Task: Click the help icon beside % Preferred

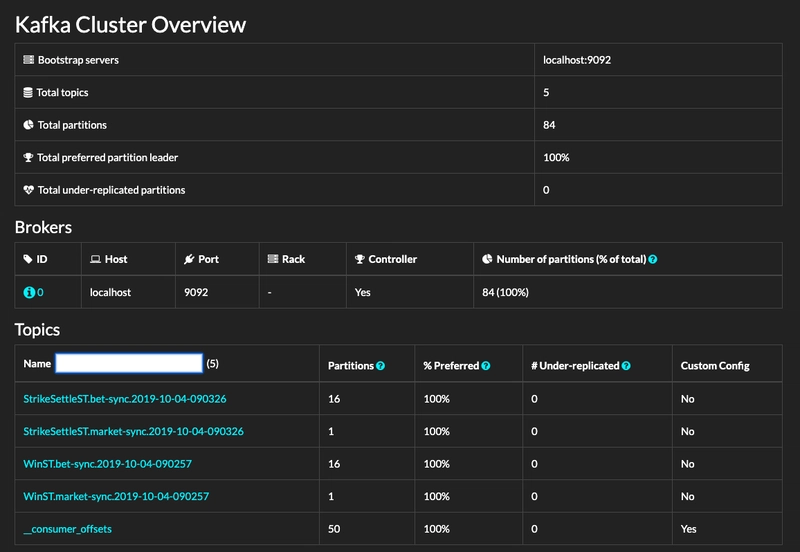Action: coord(486,366)
